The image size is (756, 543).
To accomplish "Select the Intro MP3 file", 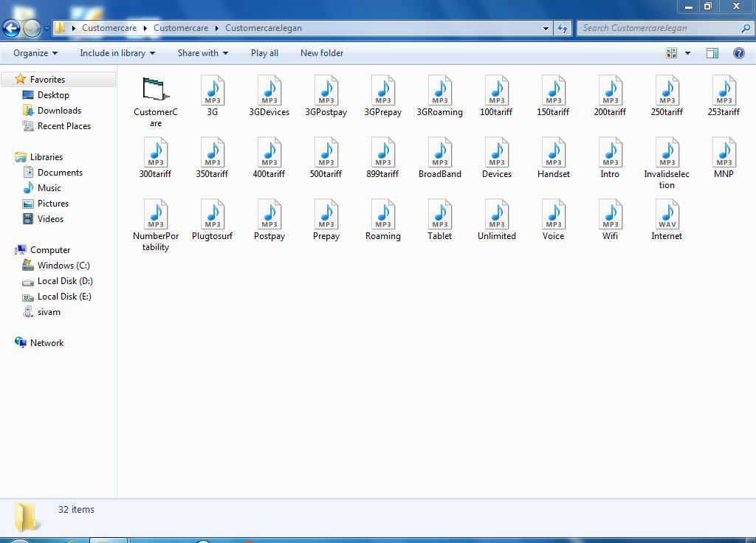I will 611,158.
